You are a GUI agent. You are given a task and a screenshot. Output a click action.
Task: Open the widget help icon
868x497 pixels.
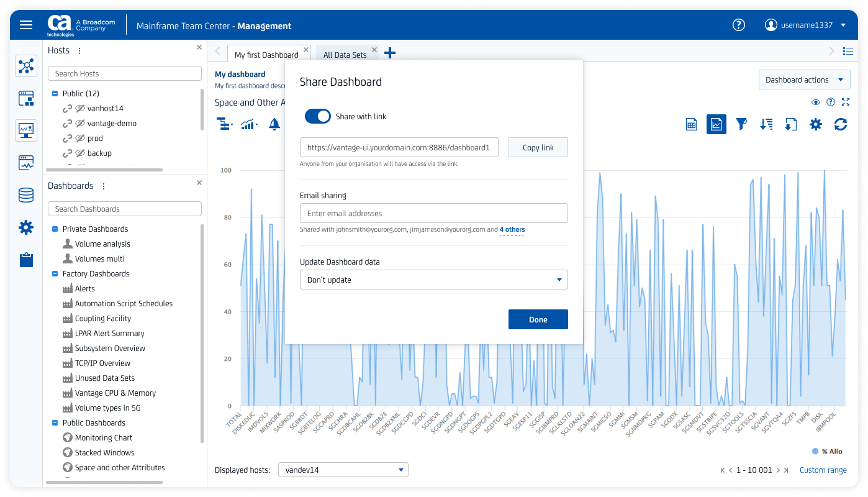(831, 102)
